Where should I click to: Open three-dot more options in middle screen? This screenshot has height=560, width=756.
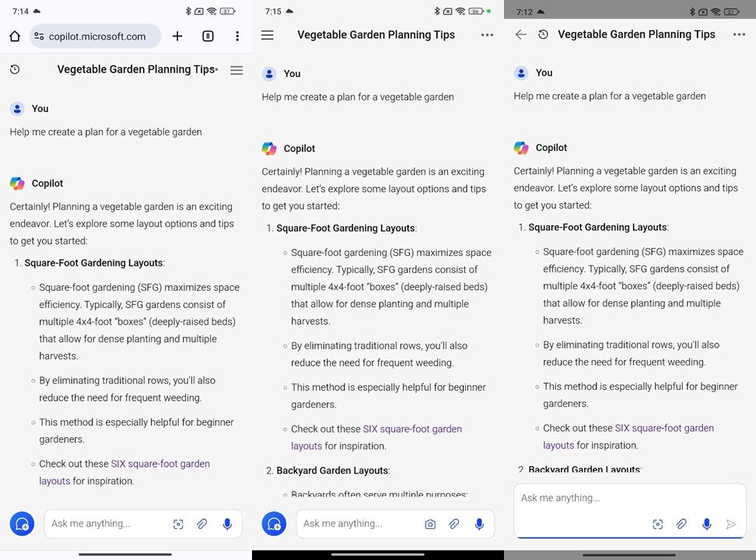(487, 35)
